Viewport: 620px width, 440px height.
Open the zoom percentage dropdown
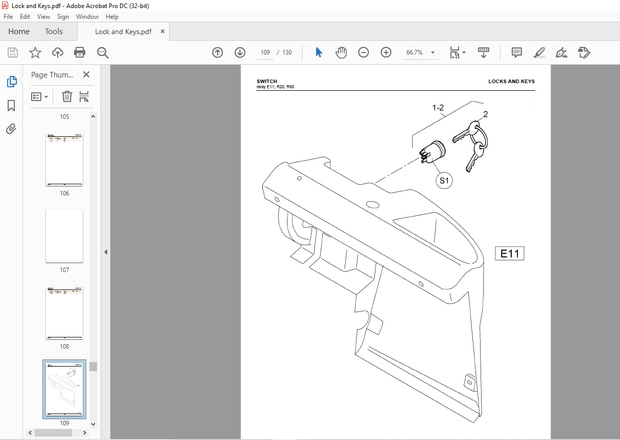click(x=433, y=53)
